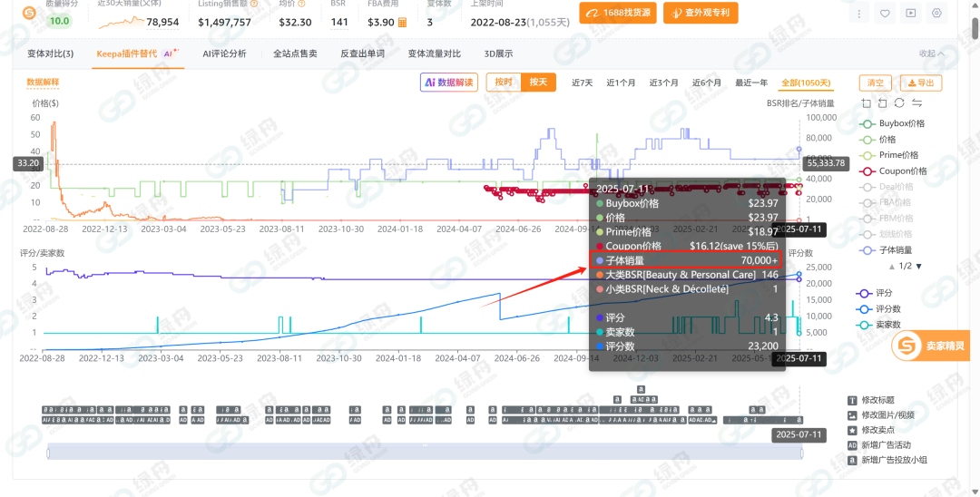This screenshot has height=497, width=980.
Task: Click the help icon next to Listing销售额
Action: (x=254, y=4)
